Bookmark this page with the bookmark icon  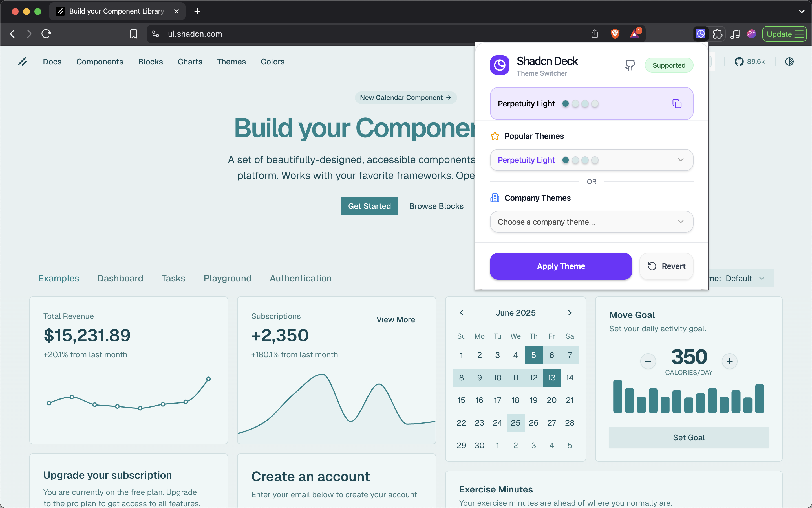pos(134,34)
